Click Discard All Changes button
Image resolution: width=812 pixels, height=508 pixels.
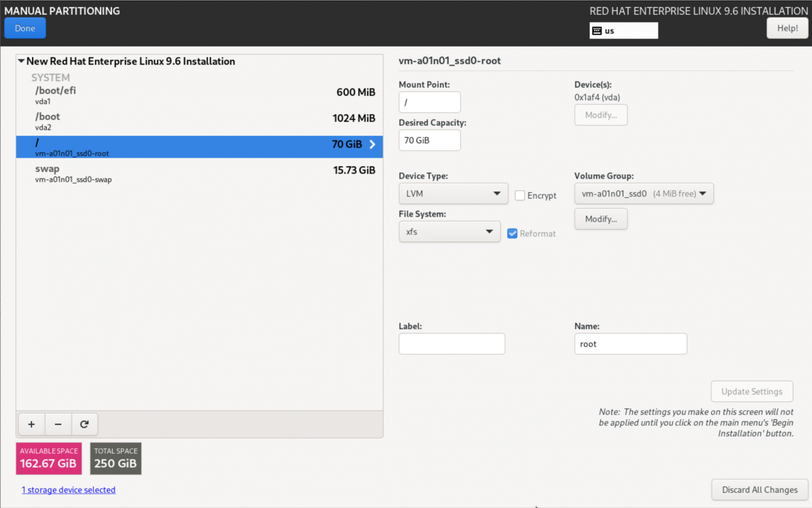point(759,490)
